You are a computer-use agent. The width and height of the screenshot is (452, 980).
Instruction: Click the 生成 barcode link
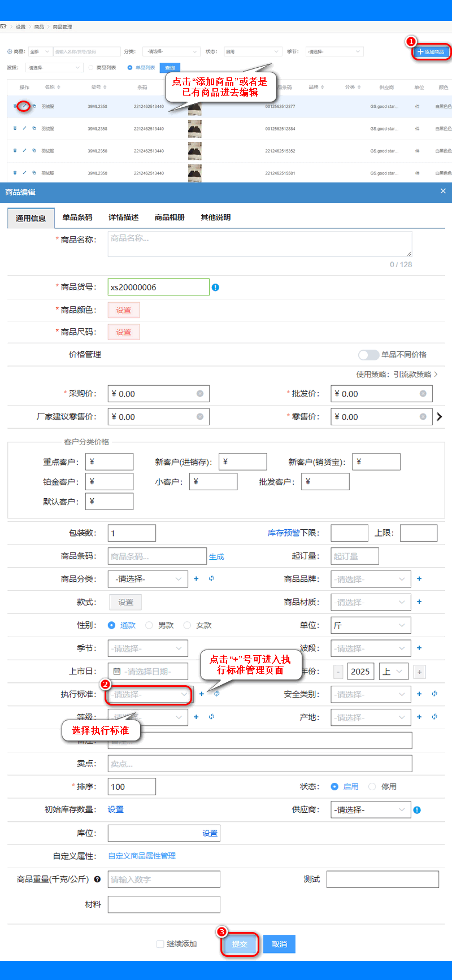tap(216, 556)
